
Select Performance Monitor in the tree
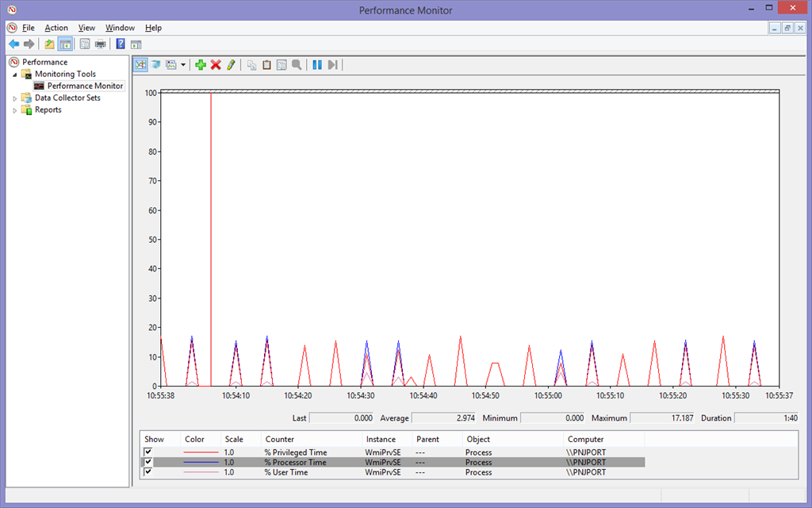tap(85, 86)
